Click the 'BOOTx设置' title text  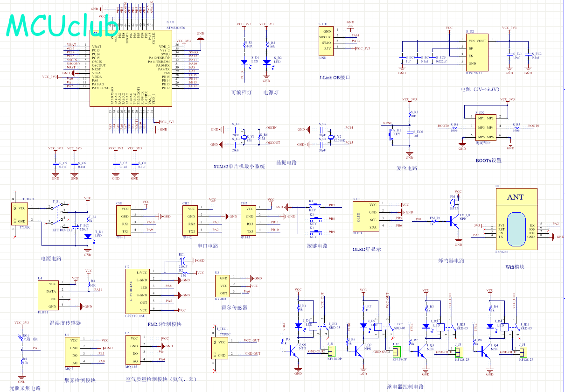pos(488,161)
